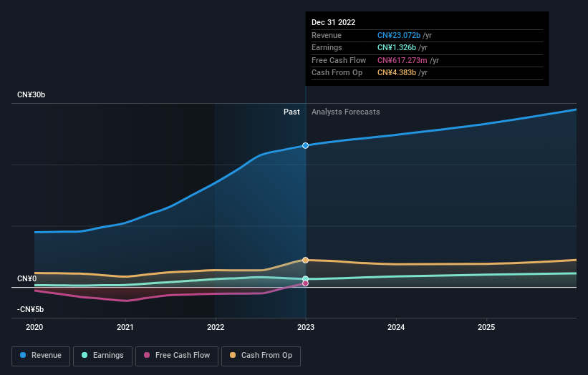Click the tooltip date 'Dec 31 2022'
Screen dimensions: 588x375
(x=333, y=22)
